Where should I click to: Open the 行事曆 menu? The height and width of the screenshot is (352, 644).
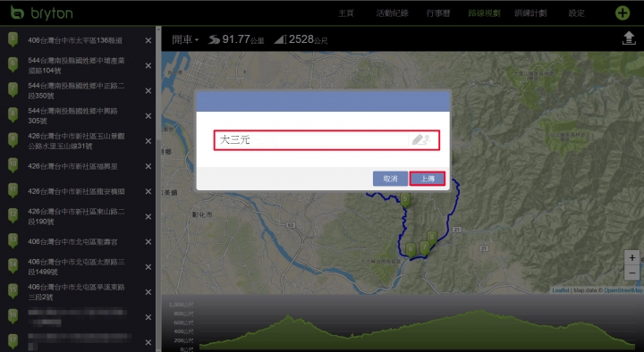[438, 13]
